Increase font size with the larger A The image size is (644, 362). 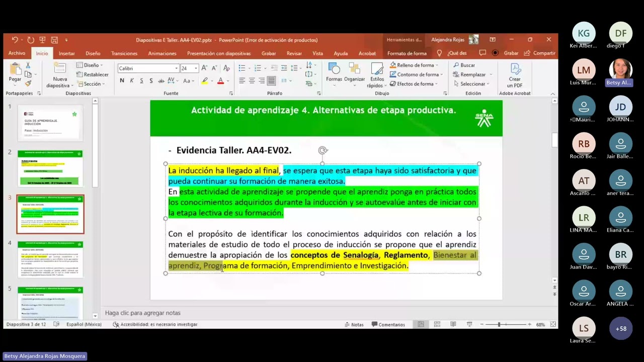click(204, 68)
